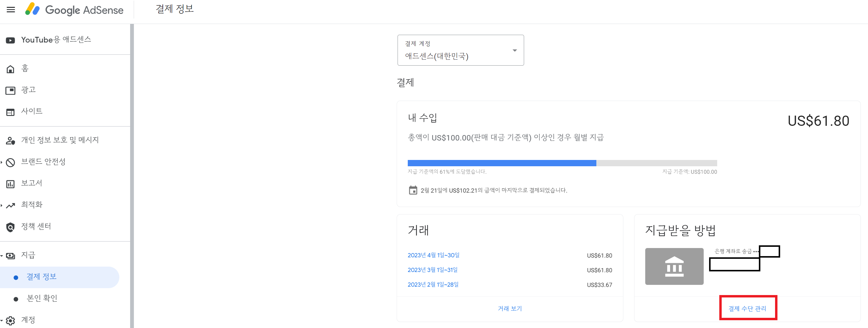Viewport: 868px width, 328px height.
Task: Select 본인 확인 in sidebar
Action: 42,298
